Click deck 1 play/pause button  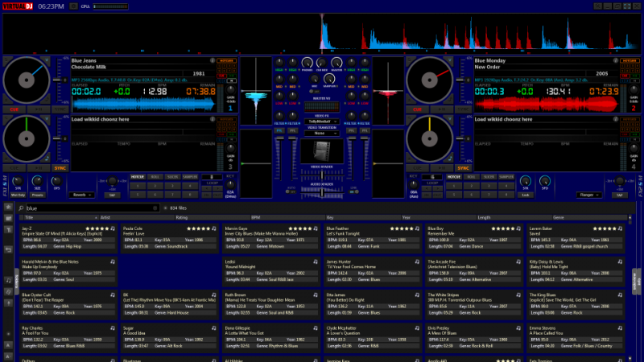(39, 109)
